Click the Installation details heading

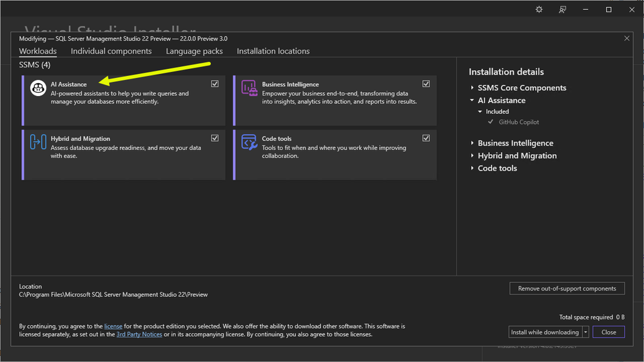(x=506, y=72)
